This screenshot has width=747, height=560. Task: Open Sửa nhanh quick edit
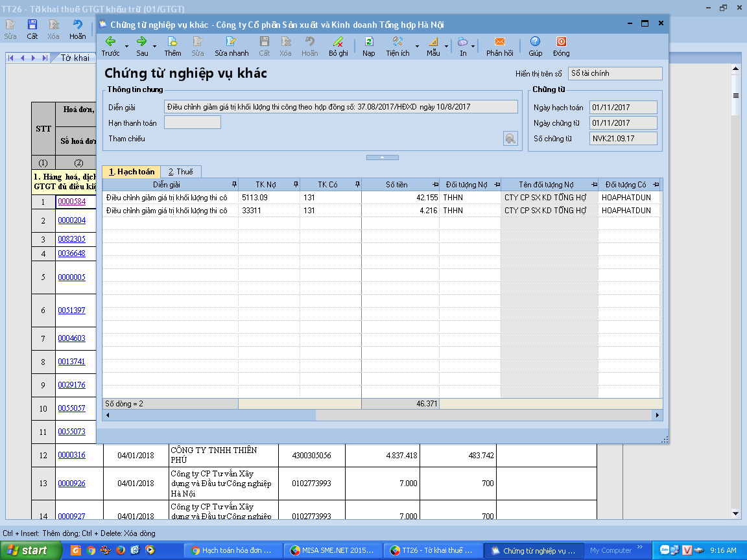point(231,46)
